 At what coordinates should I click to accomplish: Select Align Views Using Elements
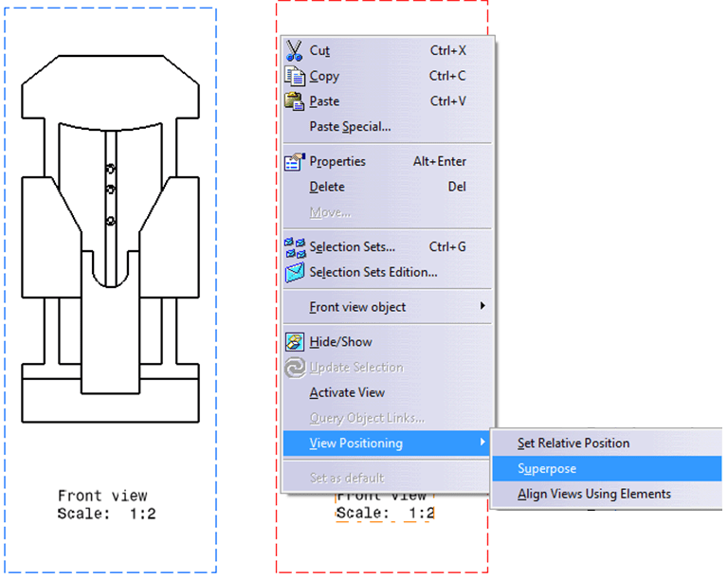[x=593, y=494]
